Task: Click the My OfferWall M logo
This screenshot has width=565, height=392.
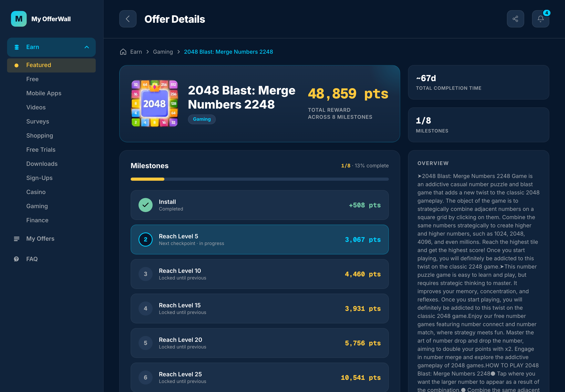Action: coord(19,19)
